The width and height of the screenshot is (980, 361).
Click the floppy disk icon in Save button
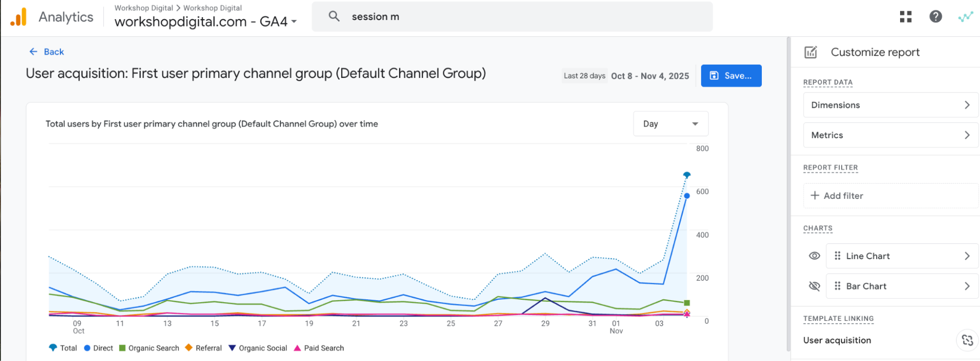pyautogui.click(x=714, y=75)
